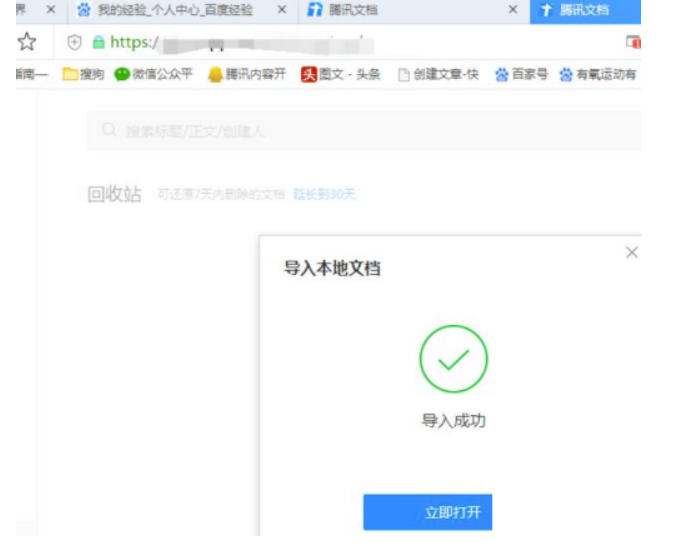Open the 百家号 bookmark

(521, 74)
